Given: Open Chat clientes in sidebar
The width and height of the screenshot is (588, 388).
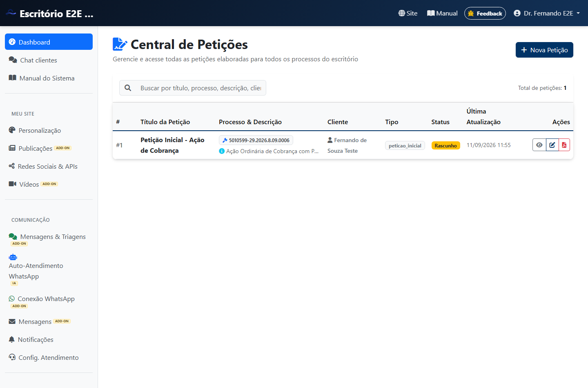Looking at the screenshot, I should coord(49,60).
